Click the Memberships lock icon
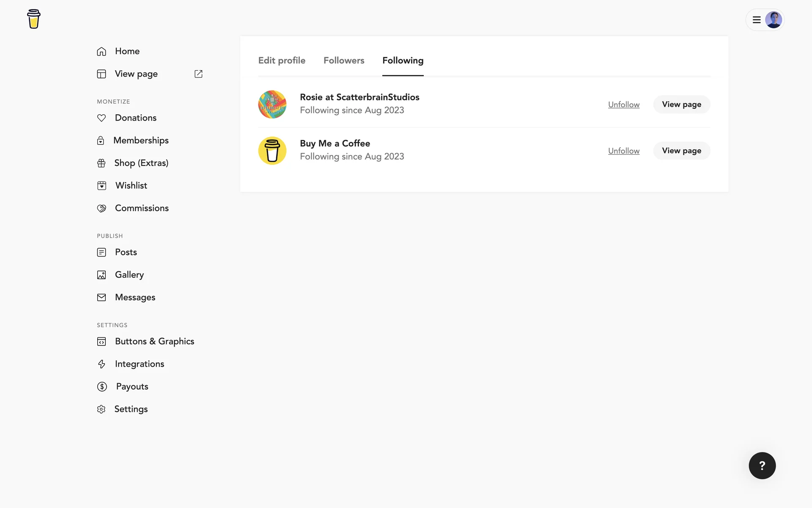The height and width of the screenshot is (508, 812). [101, 141]
